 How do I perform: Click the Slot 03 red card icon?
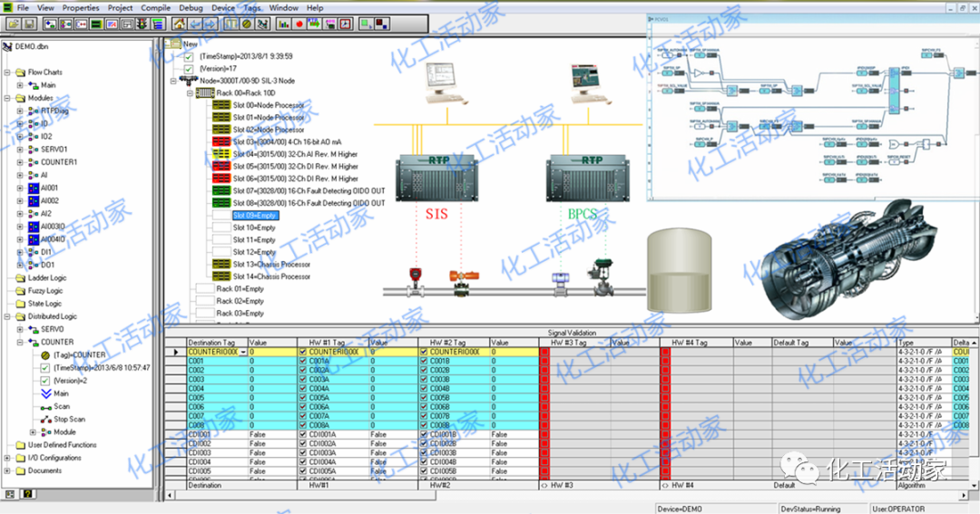pyautogui.click(x=221, y=141)
